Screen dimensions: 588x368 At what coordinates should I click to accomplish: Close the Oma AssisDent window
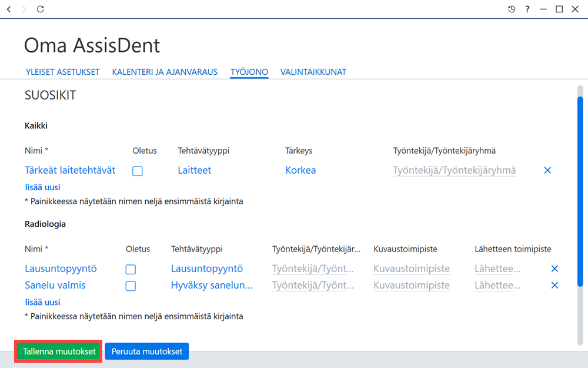[575, 9]
